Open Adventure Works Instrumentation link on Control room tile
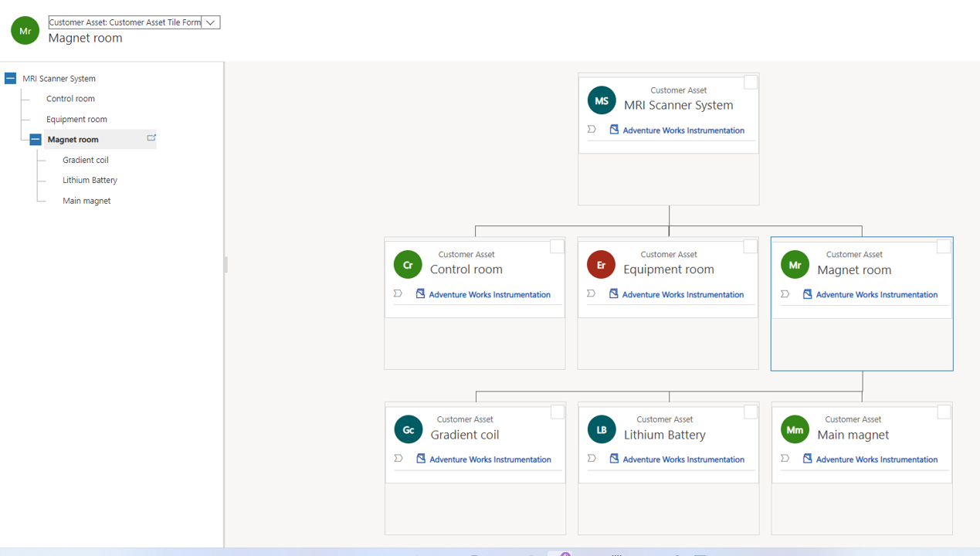Screen dimensions: 980x556 click(490, 294)
